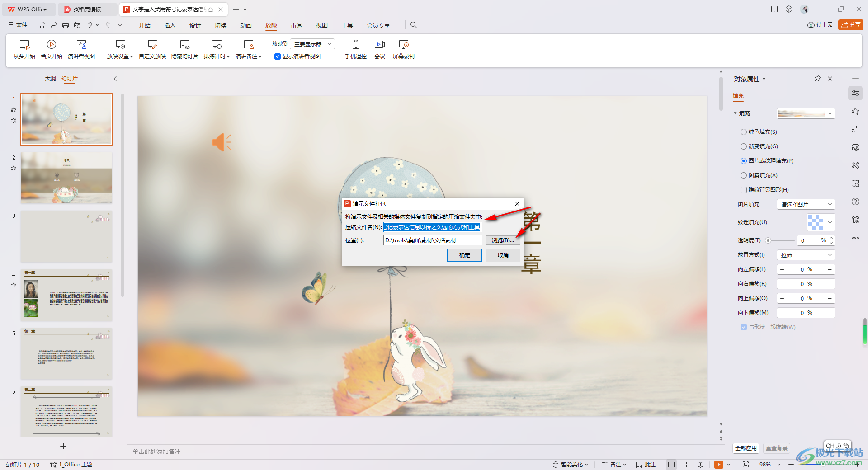Screen dimensions: 868x470
Task: Open presenter view (演讲者视图)
Action: click(81, 49)
